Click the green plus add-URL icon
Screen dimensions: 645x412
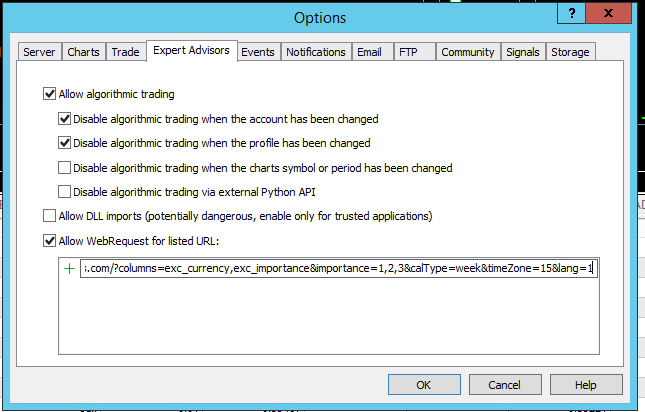(x=69, y=269)
